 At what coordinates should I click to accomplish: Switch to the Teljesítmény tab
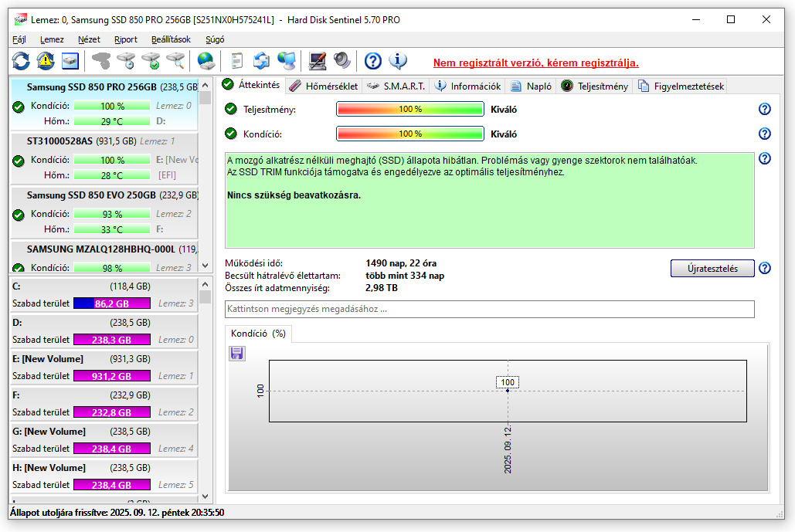click(x=594, y=86)
